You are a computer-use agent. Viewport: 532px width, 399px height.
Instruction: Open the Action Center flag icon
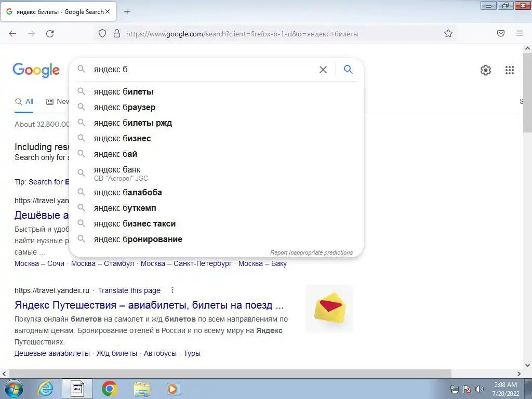(x=467, y=389)
